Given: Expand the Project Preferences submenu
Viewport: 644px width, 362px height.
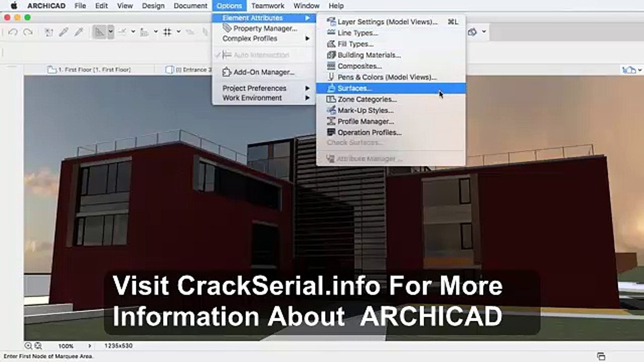Looking at the screenshot, I should point(264,88).
